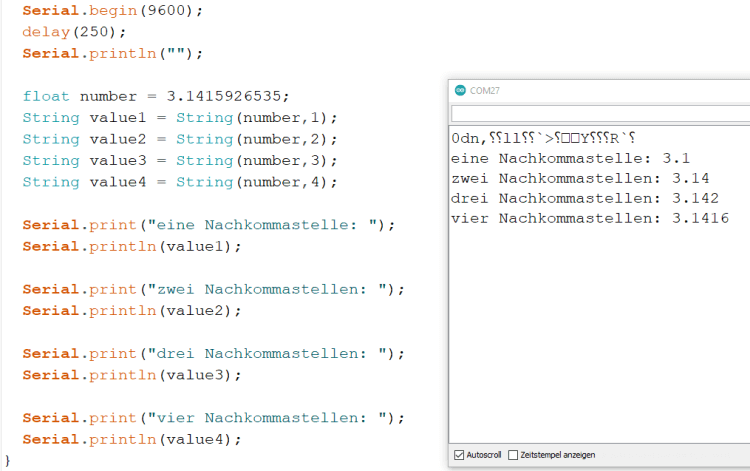Click the line float number = 3.1415926535;
Viewport: 750px width, 471px height.
click(x=156, y=96)
